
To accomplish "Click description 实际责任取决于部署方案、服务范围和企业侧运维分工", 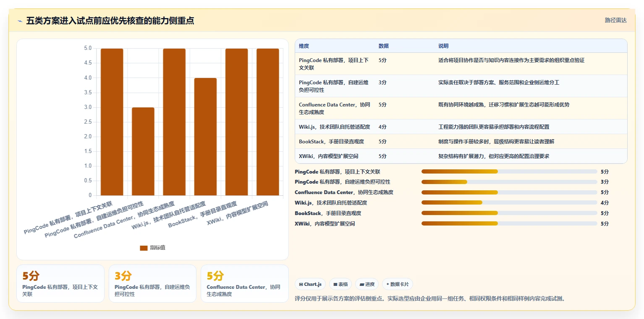I will click(x=499, y=83).
